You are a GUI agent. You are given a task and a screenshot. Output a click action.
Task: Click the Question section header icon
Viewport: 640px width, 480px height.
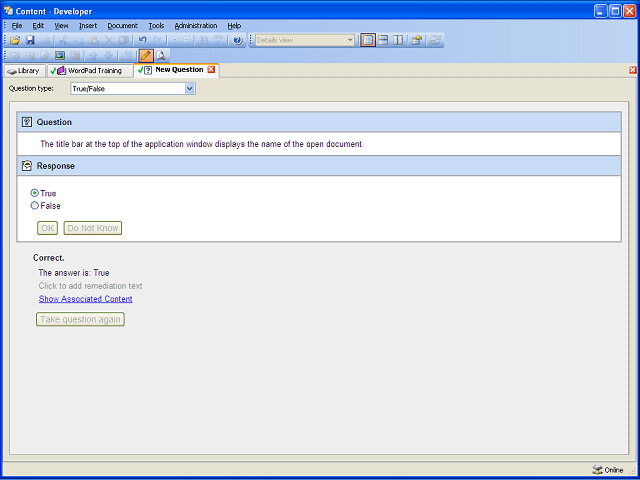(x=27, y=122)
